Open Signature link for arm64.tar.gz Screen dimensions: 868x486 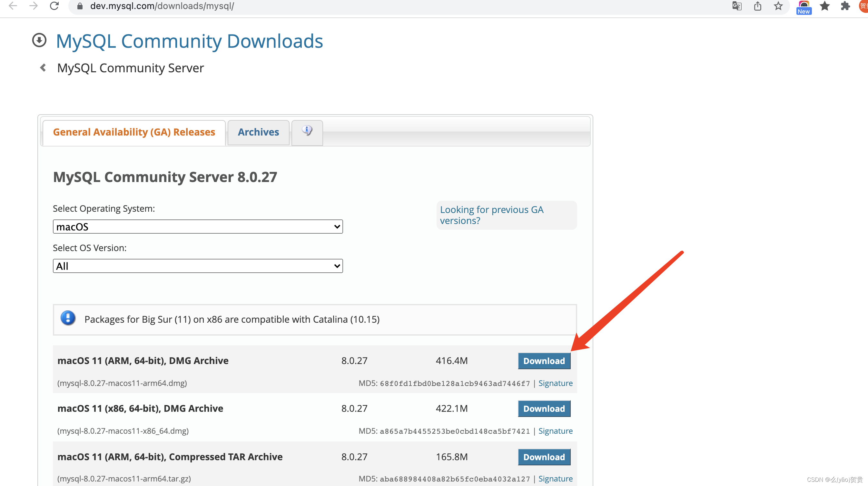point(555,479)
